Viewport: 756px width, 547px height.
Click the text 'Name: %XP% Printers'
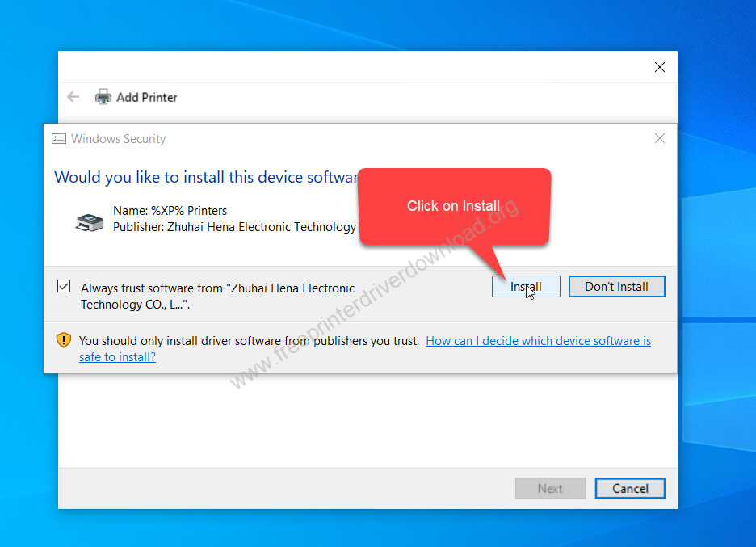tap(170, 211)
